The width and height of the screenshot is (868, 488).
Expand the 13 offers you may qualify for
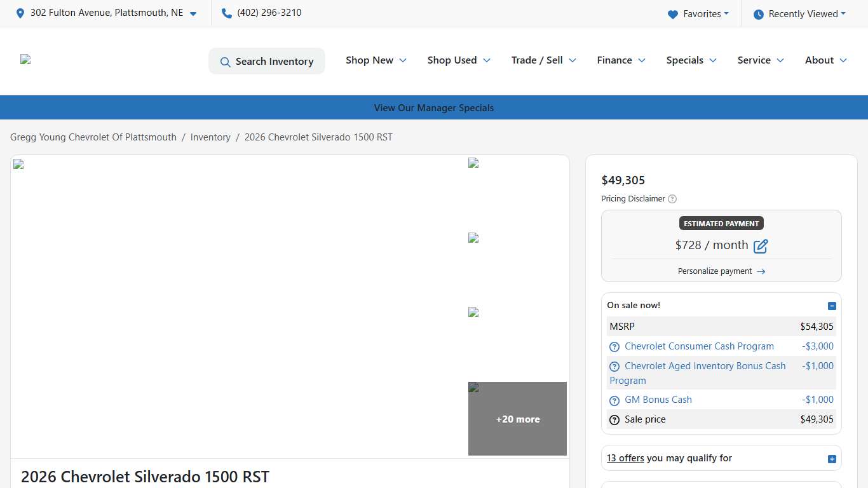coord(832,459)
